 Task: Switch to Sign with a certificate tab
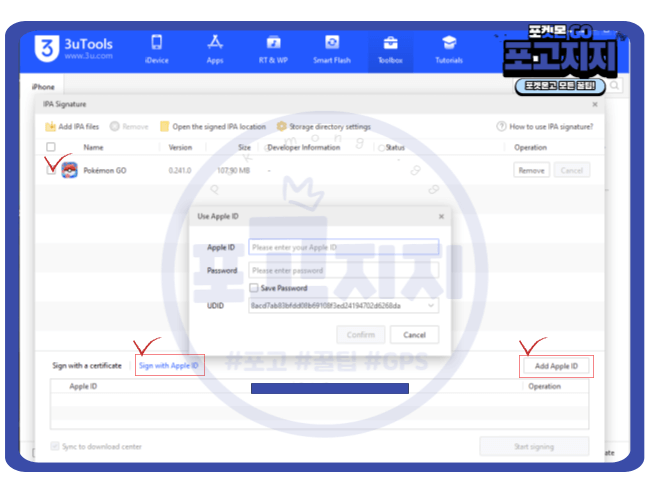tap(87, 366)
